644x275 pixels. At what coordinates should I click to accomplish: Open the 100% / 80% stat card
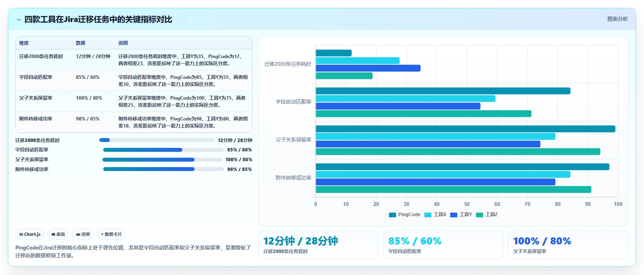click(x=568, y=245)
